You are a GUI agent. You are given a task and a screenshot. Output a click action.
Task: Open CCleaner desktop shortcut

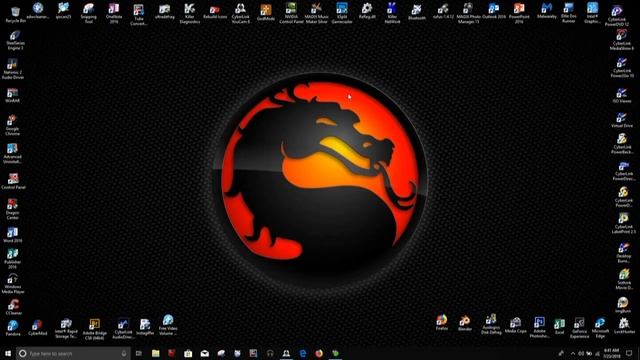pyautogui.click(x=13, y=307)
